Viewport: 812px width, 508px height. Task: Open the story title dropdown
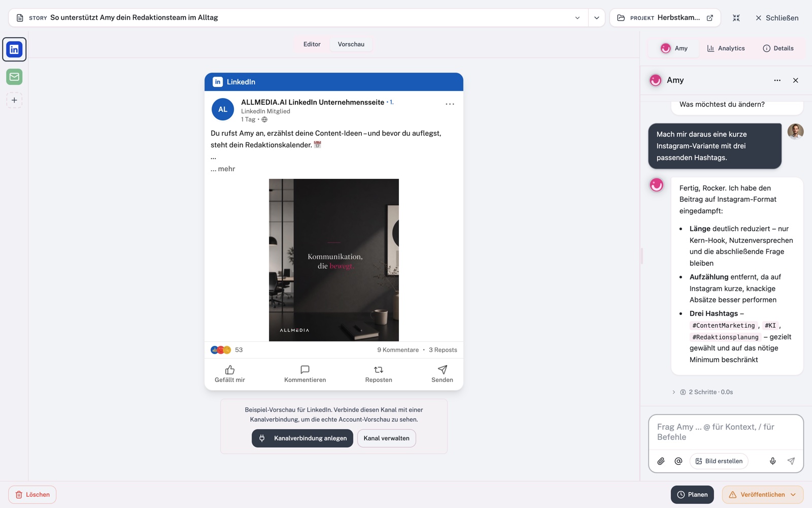click(x=577, y=18)
